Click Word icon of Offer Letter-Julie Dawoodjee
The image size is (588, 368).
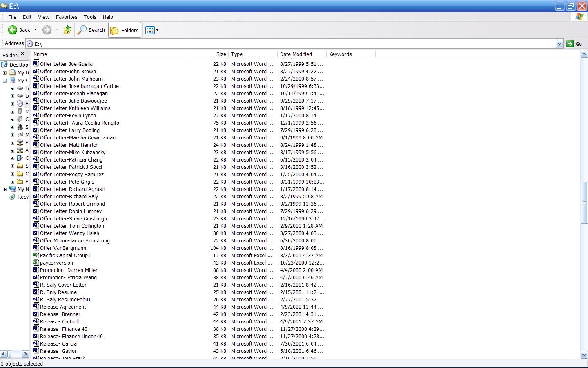point(36,101)
